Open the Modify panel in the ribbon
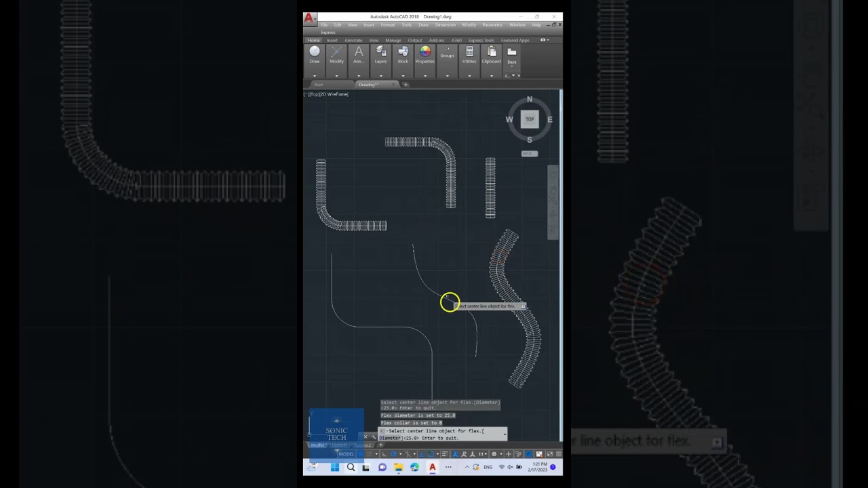 click(x=336, y=55)
